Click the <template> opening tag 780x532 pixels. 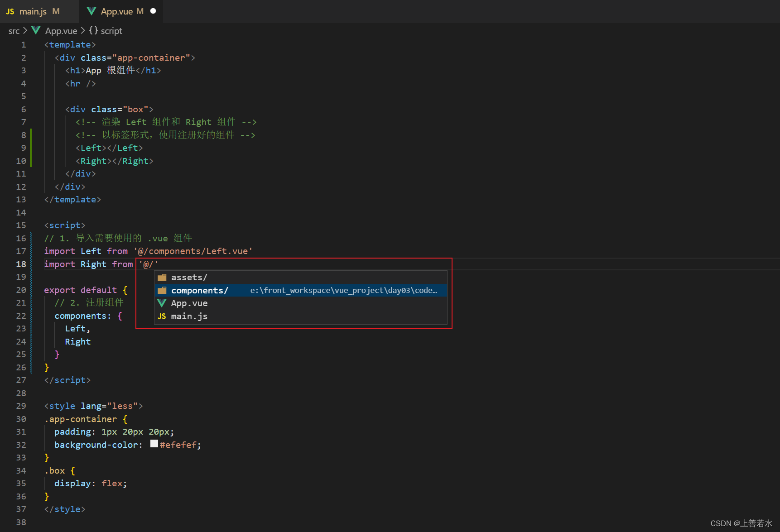point(70,45)
